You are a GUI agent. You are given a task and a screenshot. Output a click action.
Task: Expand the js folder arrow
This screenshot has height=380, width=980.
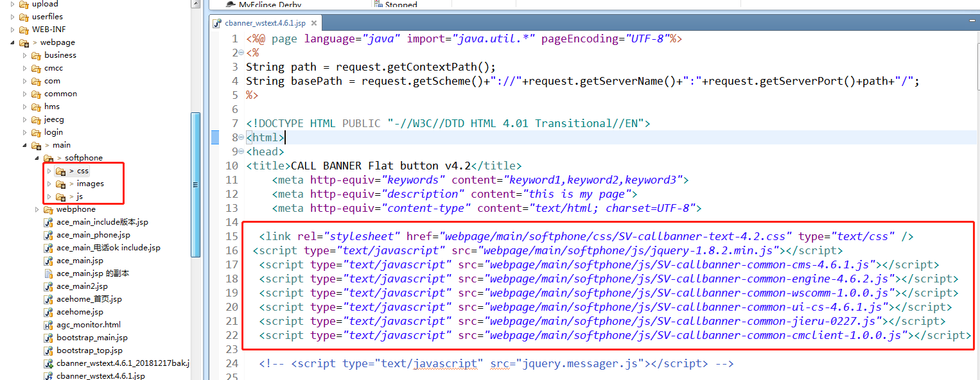point(49,196)
